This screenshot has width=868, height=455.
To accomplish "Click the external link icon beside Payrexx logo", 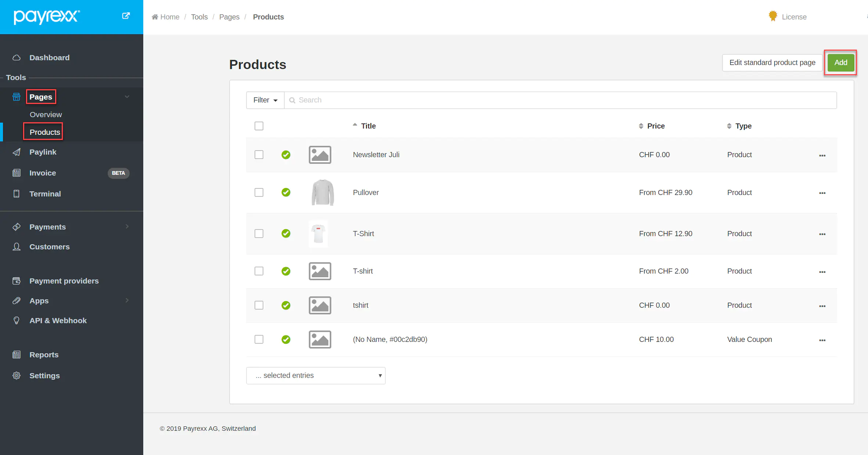I will click(126, 16).
